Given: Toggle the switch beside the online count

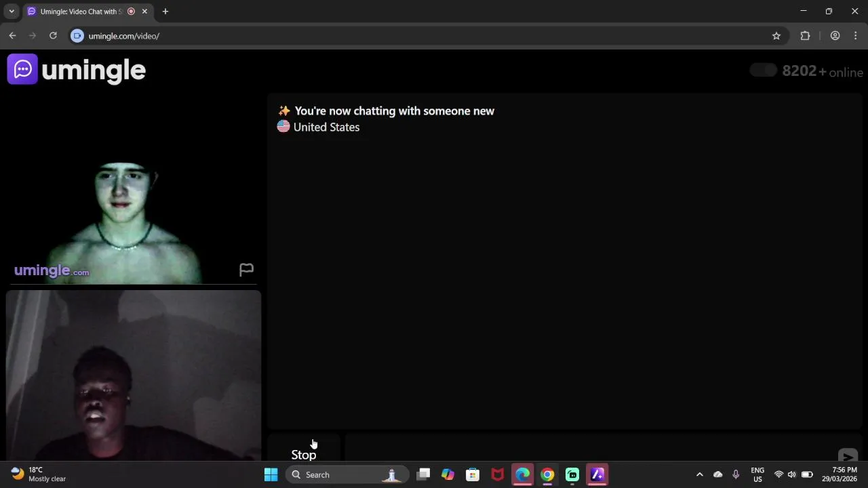Looking at the screenshot, I should 764,70.
